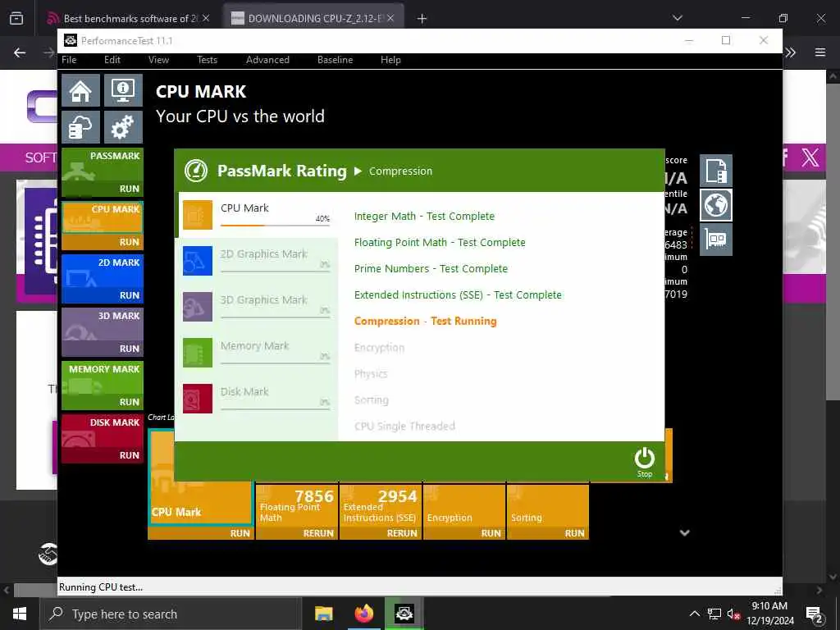Expand more test tiles with down chevron
The height and width of the screenshot is (630, 840).
click(x=685, y=532)
